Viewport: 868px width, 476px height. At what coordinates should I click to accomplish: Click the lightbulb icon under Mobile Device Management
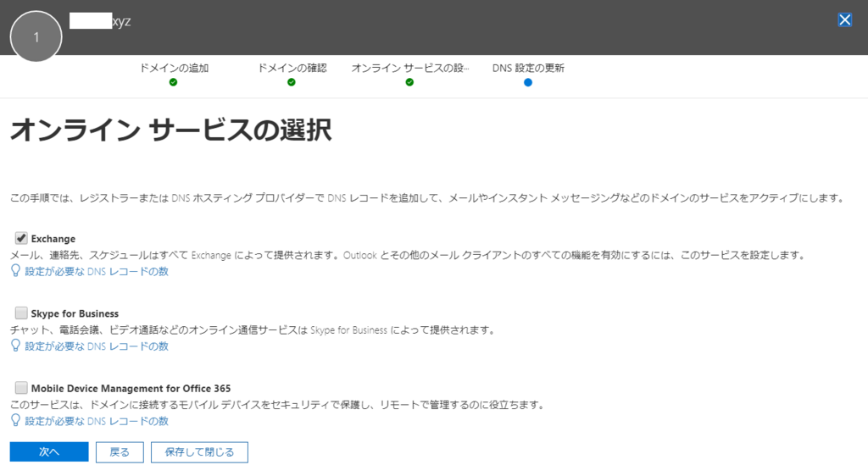pyautogui.click(x=15, y=420)
